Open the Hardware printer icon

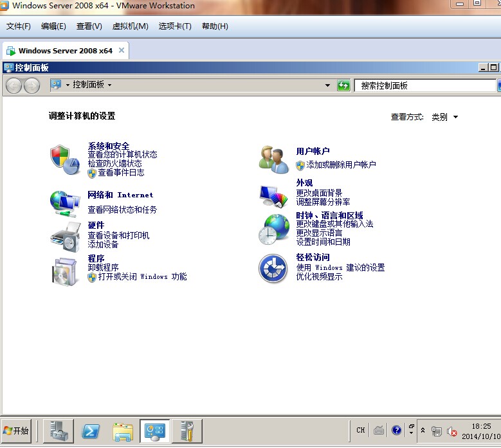pos(65,237)
